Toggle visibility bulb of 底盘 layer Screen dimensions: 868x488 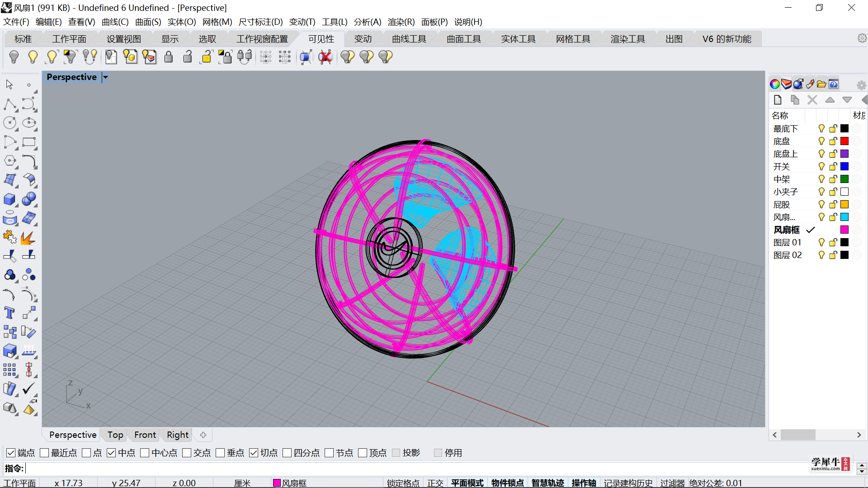[821, 141]
